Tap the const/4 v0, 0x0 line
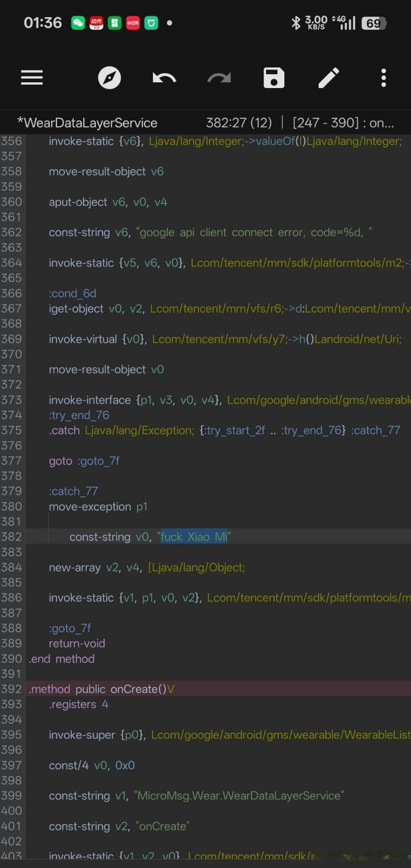 (x=92, y=765)
